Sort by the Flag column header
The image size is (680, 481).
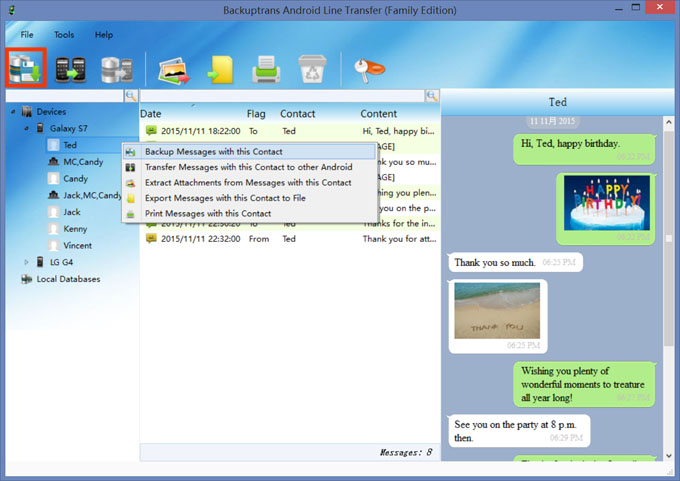coord(256,114)
